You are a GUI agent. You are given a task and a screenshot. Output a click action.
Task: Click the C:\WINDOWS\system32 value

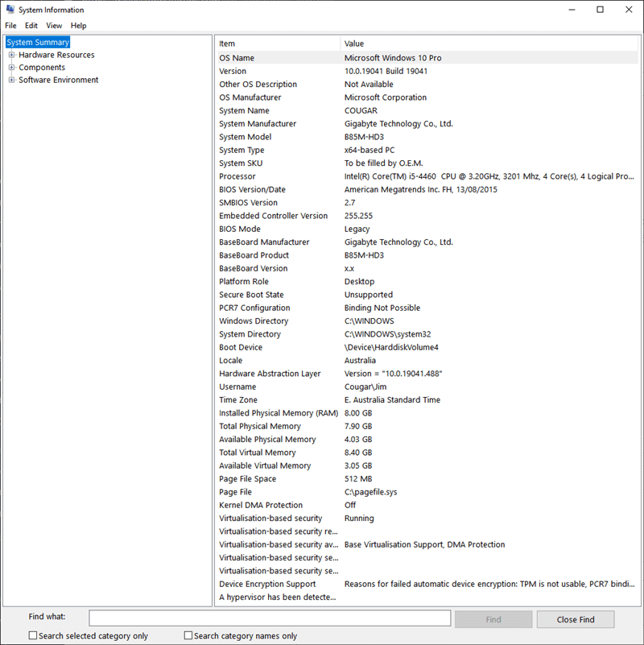pos(387,334)
